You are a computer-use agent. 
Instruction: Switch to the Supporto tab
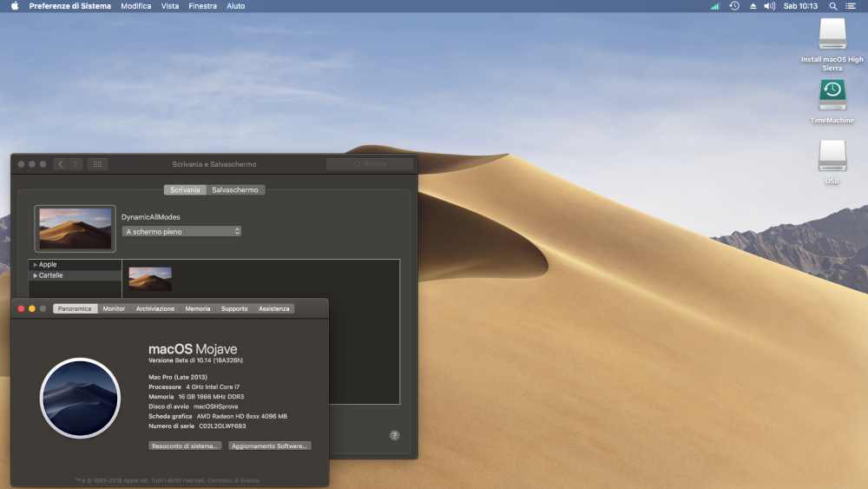(234, 308)
